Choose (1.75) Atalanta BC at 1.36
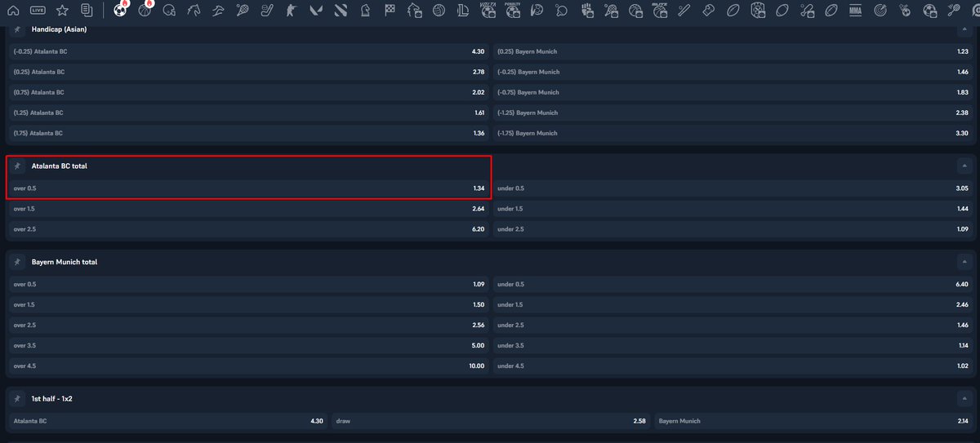The width and height of the screenshot is (980, 443). click(248, 133)
